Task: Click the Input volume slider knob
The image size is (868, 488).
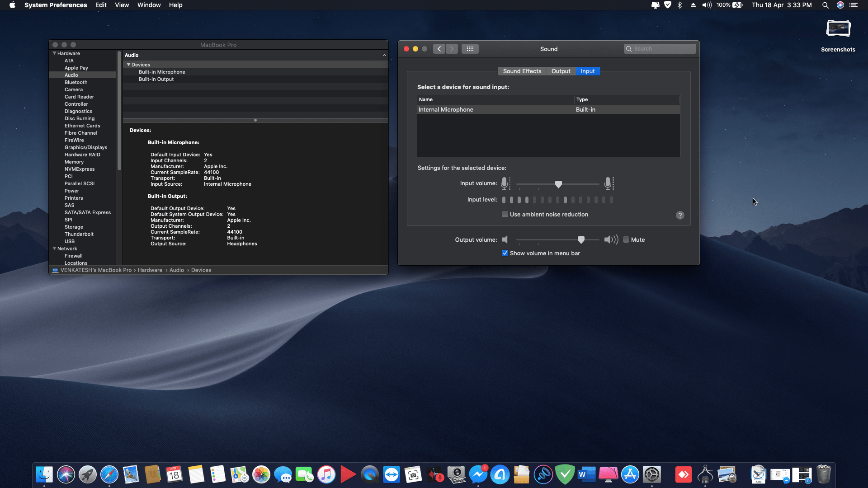Action: (558, 184)
